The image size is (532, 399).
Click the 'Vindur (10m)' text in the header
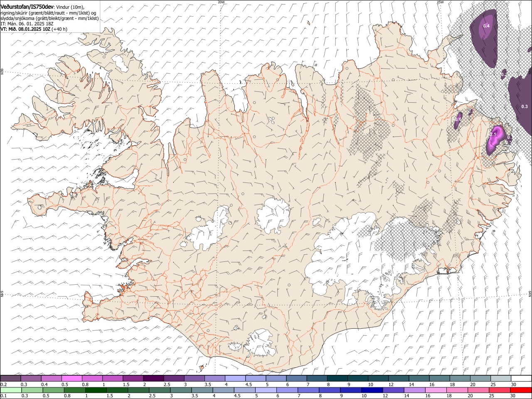tap(70, 7)
